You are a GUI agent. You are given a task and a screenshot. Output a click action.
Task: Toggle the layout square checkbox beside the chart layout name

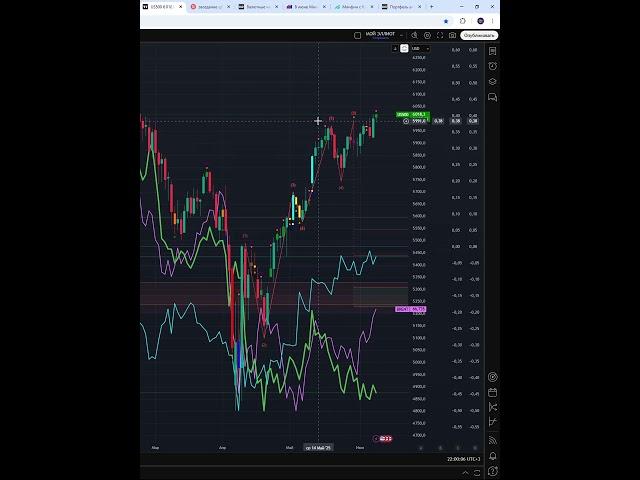(358, 36)
